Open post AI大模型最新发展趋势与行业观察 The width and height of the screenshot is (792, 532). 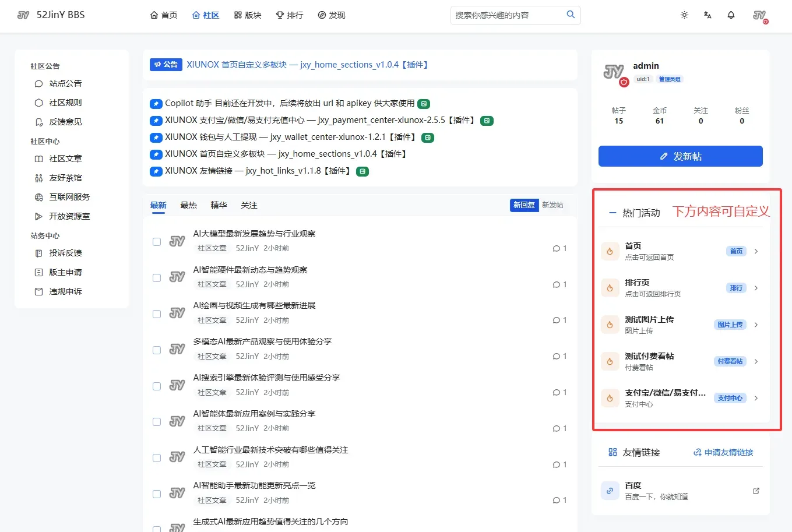pos(254,234)
